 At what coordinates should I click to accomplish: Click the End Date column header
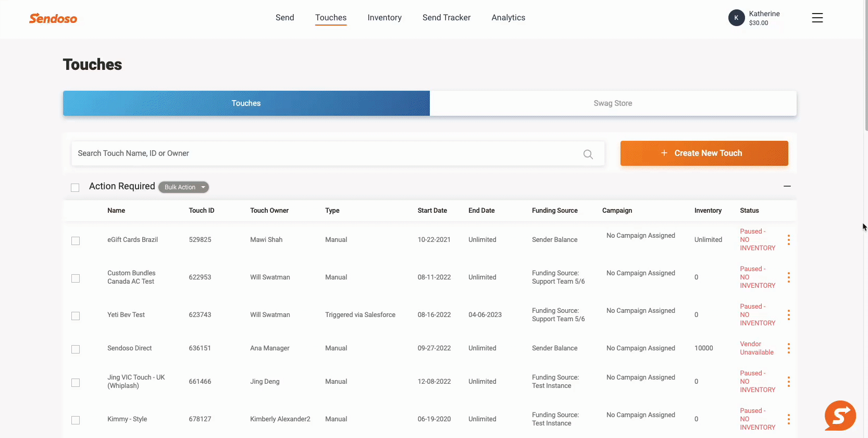(x=481, y=211)
